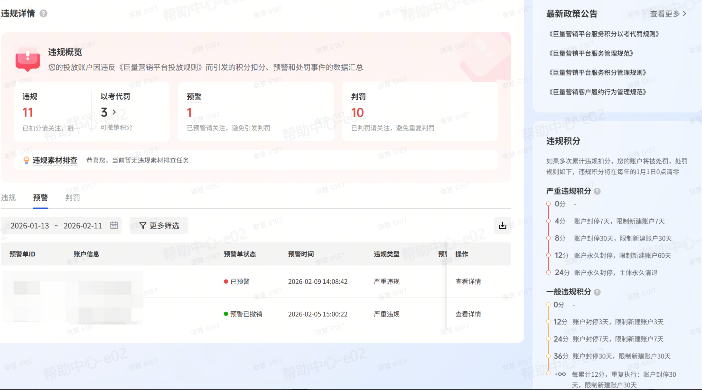Click the 违规类型 column header

(x=386, y=254)
